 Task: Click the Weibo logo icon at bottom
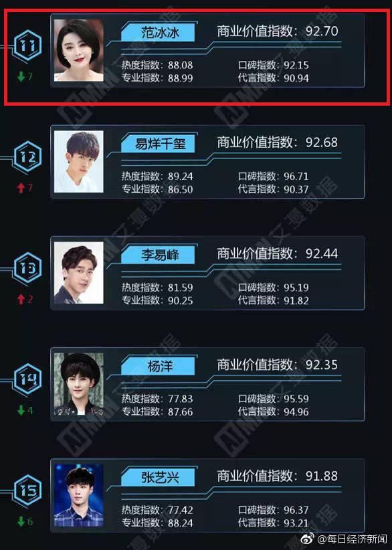308,539
